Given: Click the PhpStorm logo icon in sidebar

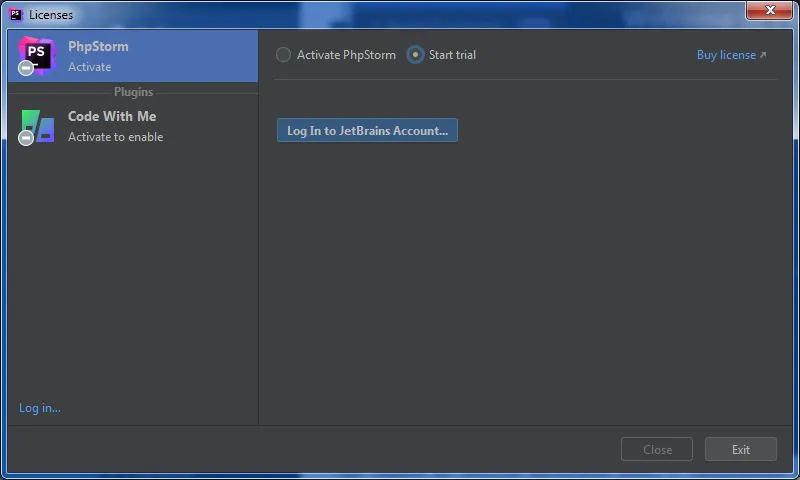Looking at the screenshot, I should click(x=38, y=53).
